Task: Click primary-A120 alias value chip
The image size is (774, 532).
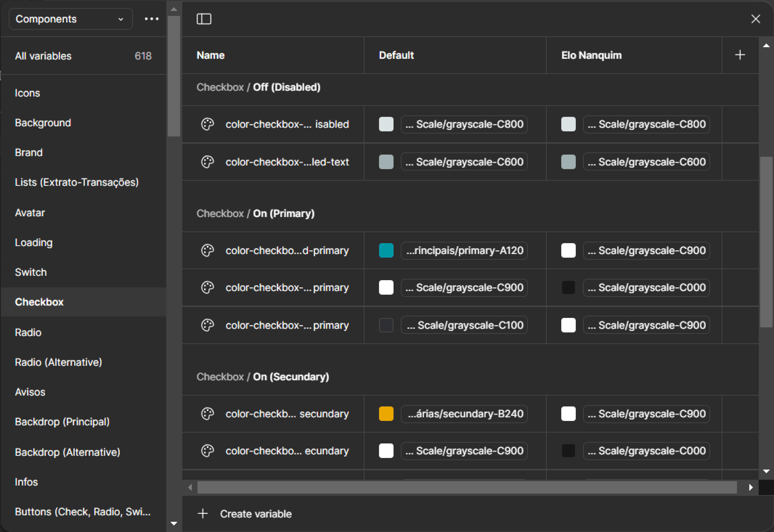Action: (464, 251)
